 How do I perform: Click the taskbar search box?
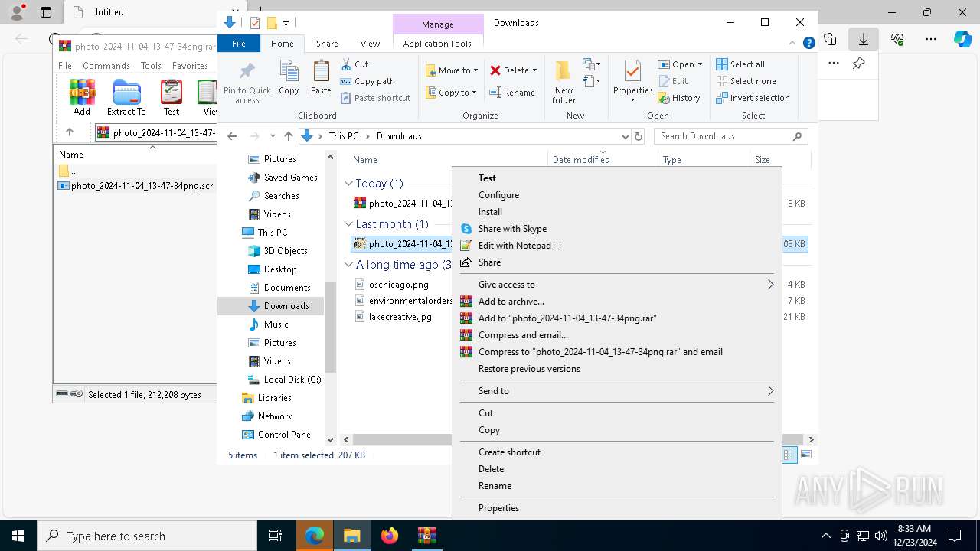click(x=147, y=536)
